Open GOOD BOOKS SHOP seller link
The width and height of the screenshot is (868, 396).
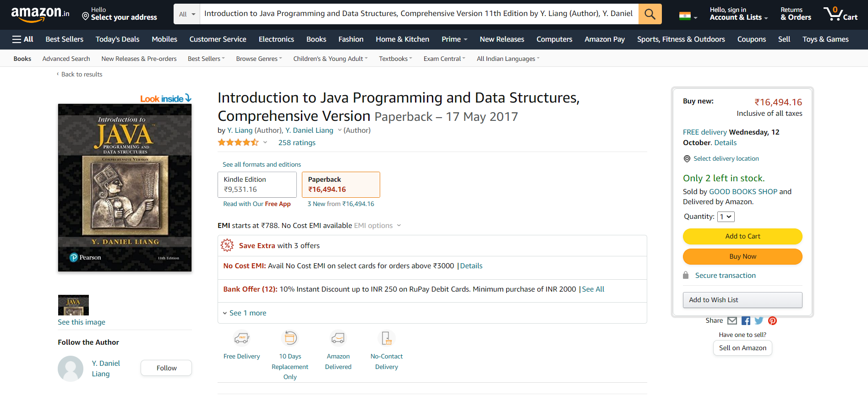point(743,192)
